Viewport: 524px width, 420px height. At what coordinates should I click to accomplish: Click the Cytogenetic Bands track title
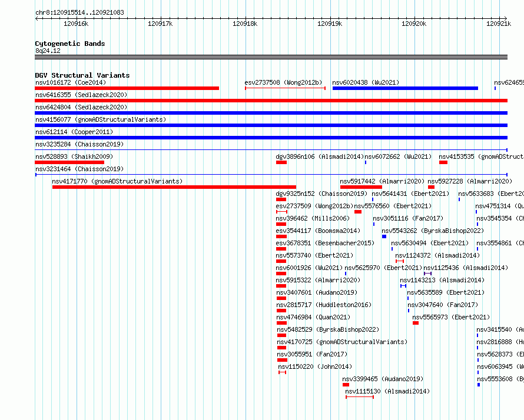pyautogui.click(x=70, y=44)
